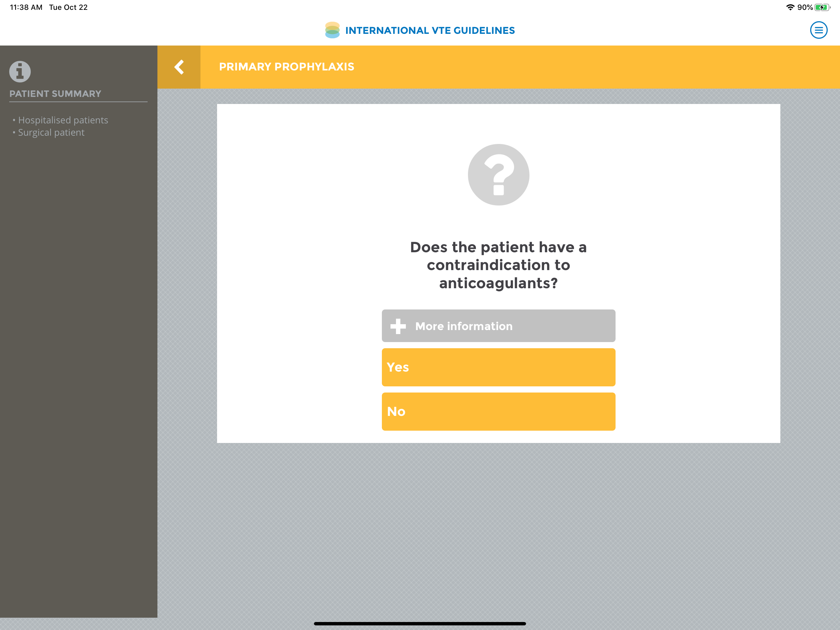Select Surgical patient summary item

[x=51, y=133]
